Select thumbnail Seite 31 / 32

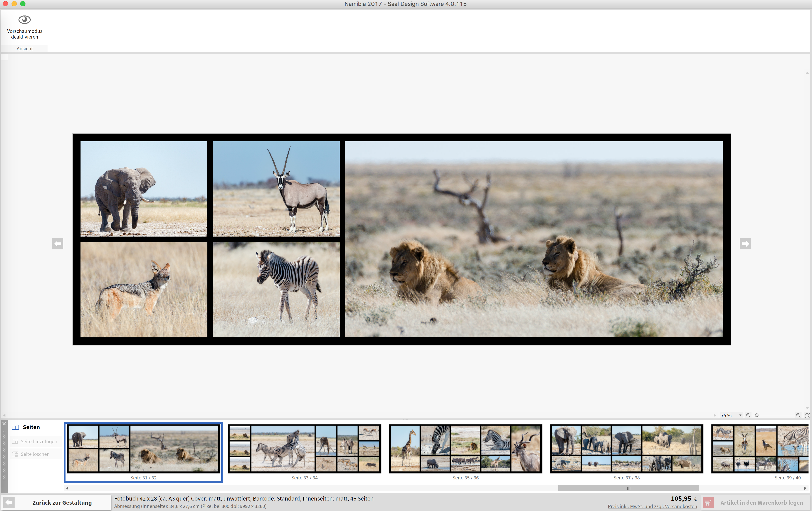pos(143,452)
